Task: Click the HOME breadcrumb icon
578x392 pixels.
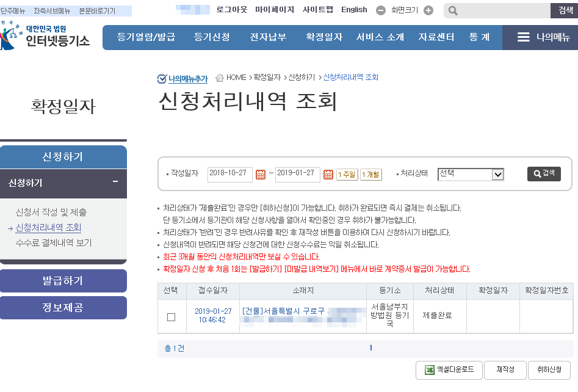Action: pos(220,78)
